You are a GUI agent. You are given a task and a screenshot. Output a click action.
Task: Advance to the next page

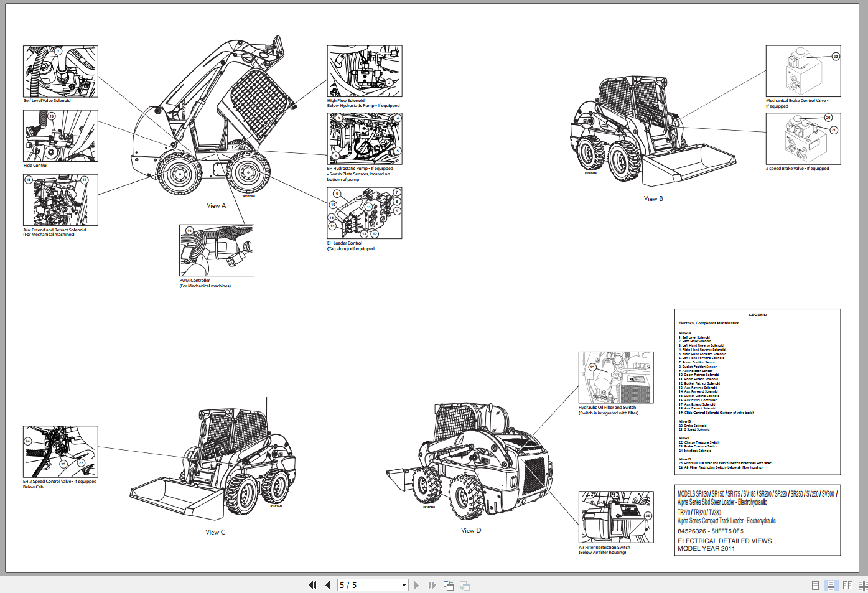416,585
